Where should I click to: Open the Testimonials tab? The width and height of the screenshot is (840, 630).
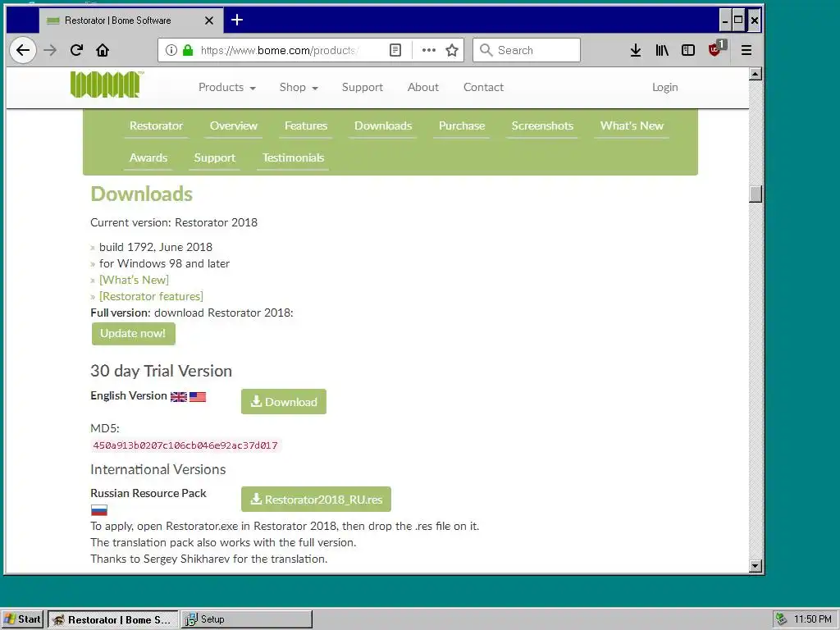(x=293, y=158)
